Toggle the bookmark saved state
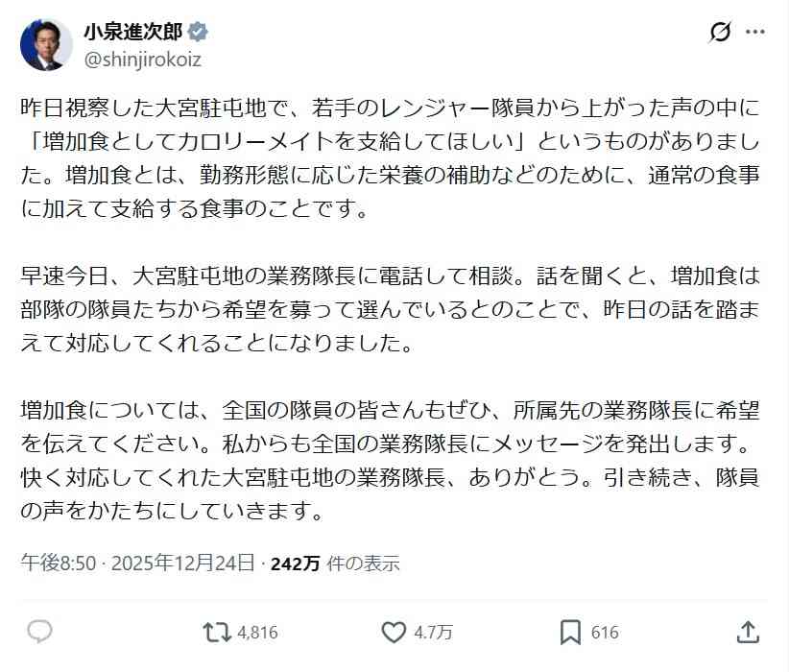Viewport: 789px width, 672px height. [x=569, y=632]
